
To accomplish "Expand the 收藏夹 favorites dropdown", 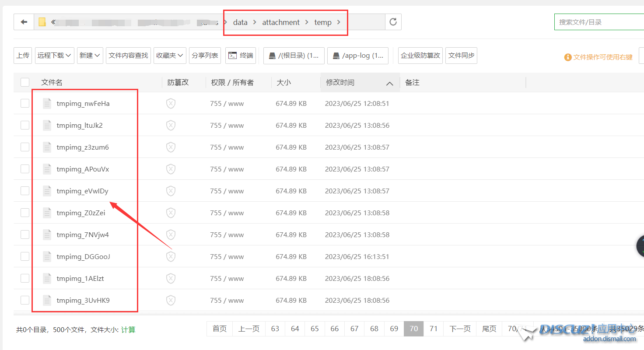I will pyautogui.click(x=170, y=56).
